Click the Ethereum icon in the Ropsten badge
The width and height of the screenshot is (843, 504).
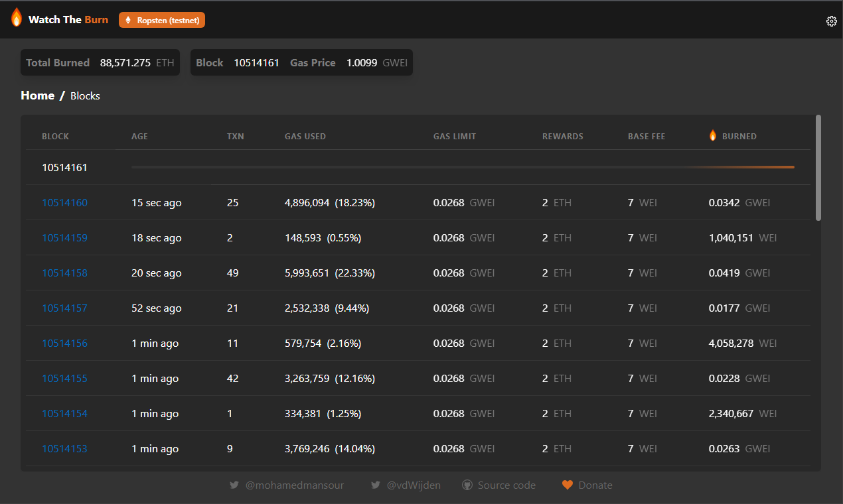tap(128, 21)
